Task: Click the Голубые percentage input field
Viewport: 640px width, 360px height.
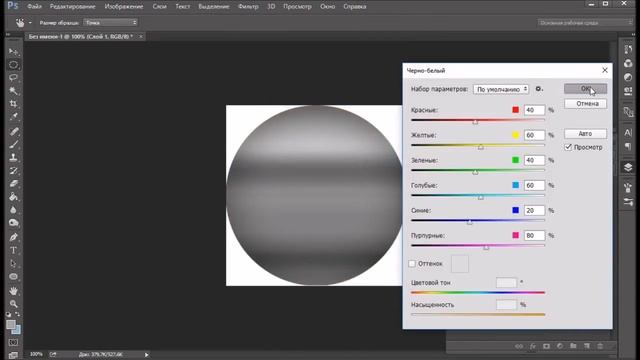Action: tap(534, 185)
